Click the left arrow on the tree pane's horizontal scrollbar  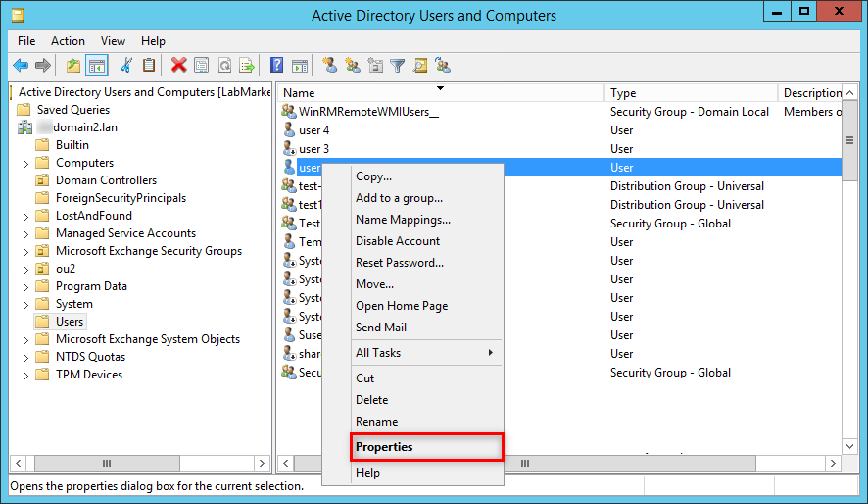coord(19,463)
